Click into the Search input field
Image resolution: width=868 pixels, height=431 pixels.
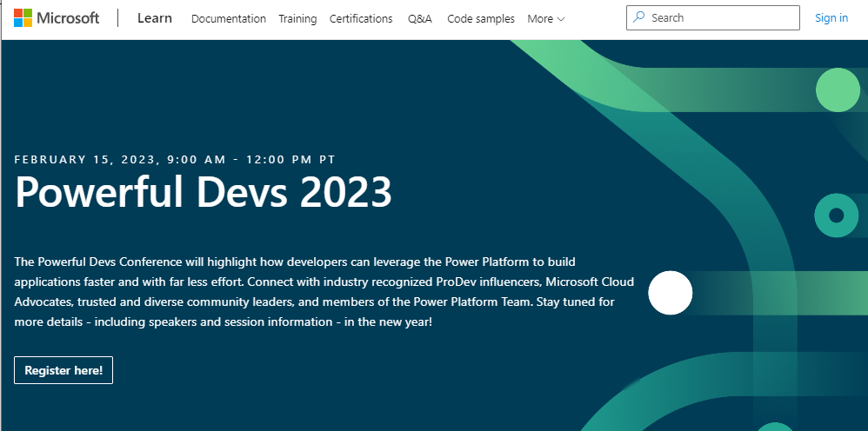tap(713, 17)
